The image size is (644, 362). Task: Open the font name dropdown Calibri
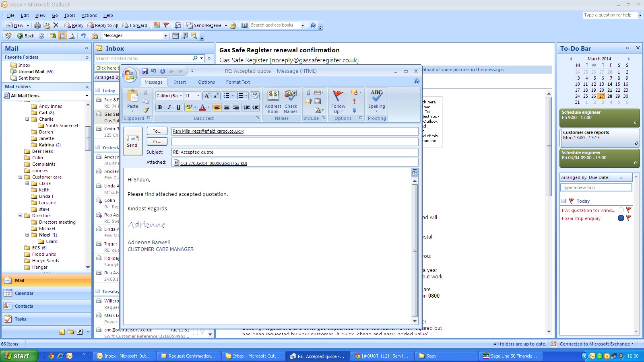coord(181,96)
